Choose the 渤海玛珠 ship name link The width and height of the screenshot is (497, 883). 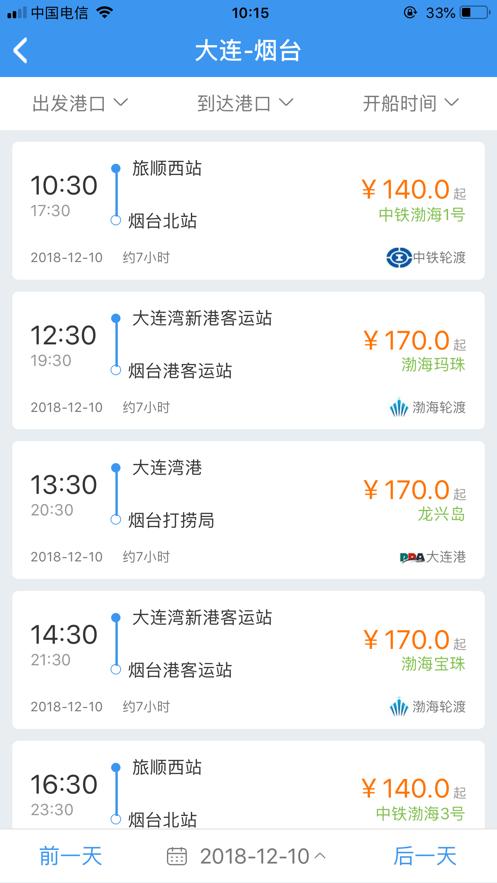pos(433,365)
